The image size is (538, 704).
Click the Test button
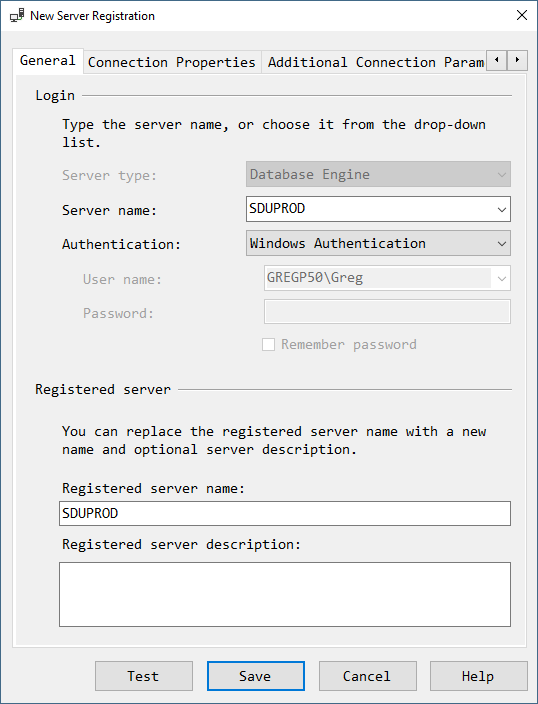pos(144,676)
